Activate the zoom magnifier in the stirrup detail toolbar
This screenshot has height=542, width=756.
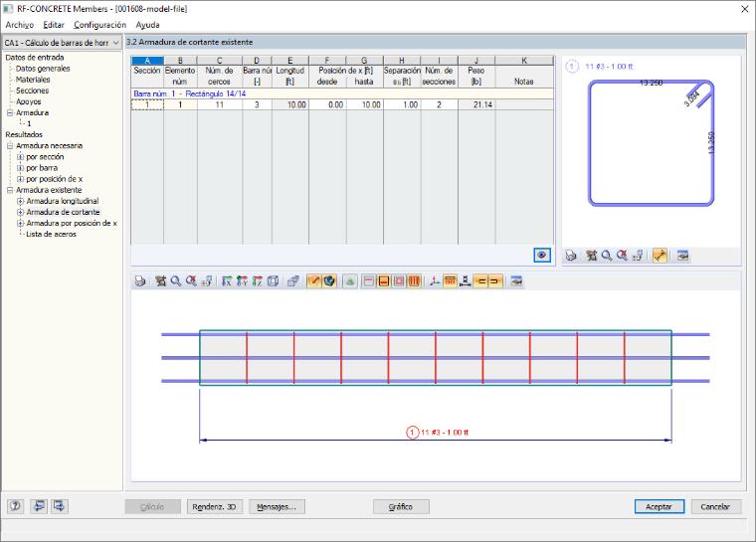[x=607, y=256]
